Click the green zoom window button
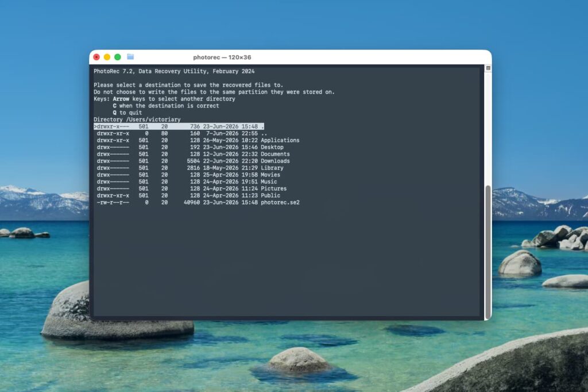The image size is (588, 392). pos(117,57)
